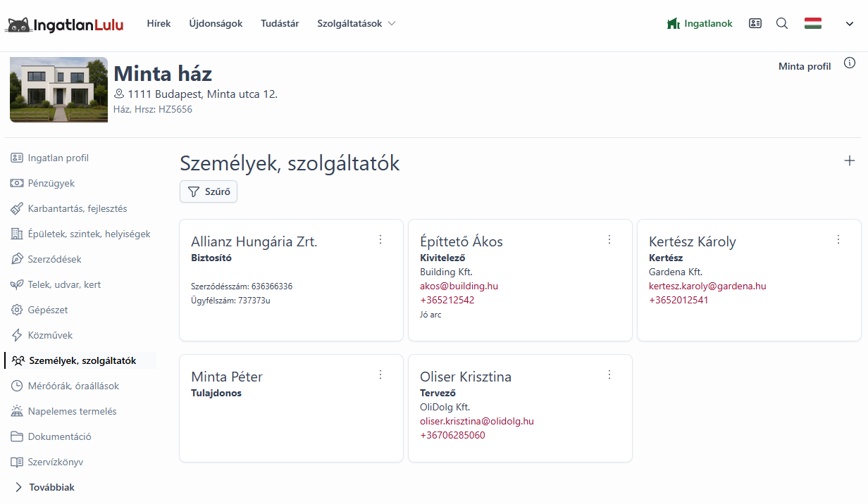Click the Ingatlanok house icon
Screen dimensions: 868x504
tap(673, 23)
